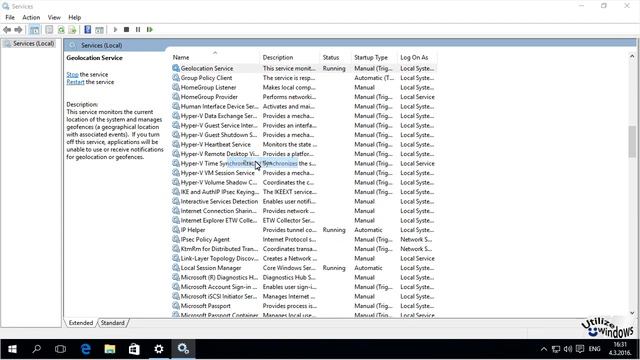
Task: Select Interactive Services Detection row
Action: click(304, 202)
